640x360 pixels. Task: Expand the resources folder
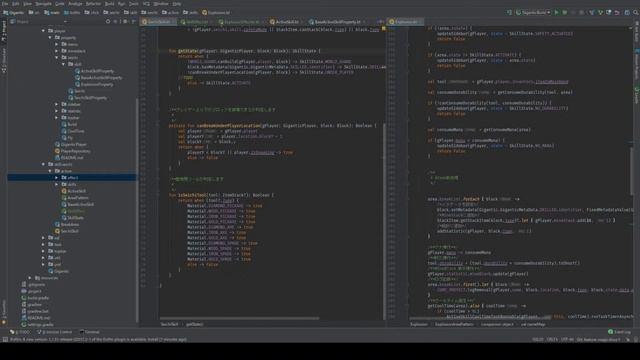coord(30,278)
